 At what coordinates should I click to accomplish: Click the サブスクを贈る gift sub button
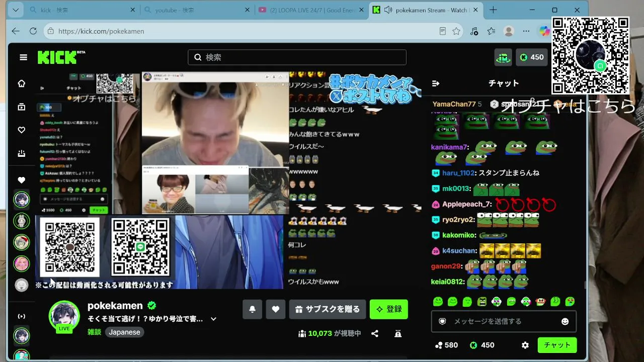[328, 309]
